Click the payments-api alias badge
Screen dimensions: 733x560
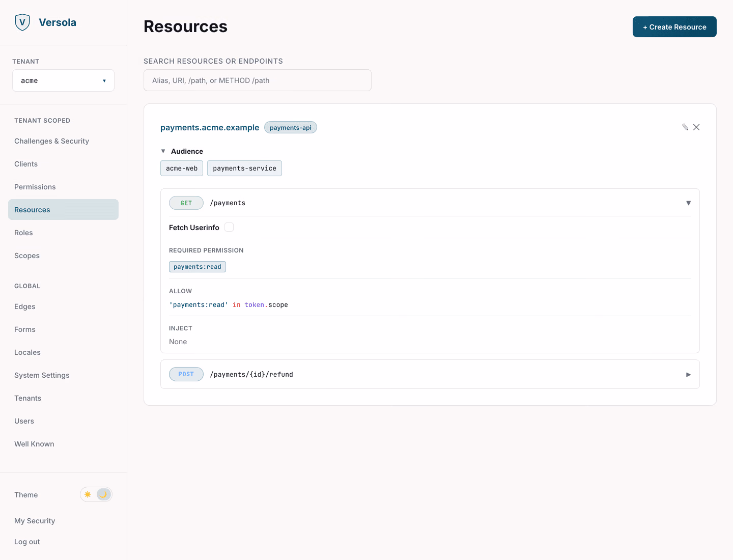coord(291,127)
